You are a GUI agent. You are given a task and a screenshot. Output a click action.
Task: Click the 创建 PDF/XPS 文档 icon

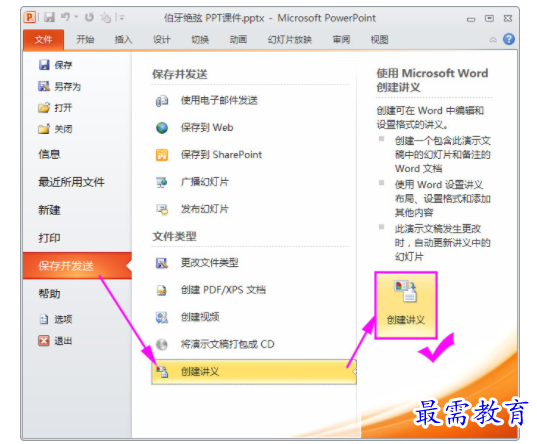[162, 290]
